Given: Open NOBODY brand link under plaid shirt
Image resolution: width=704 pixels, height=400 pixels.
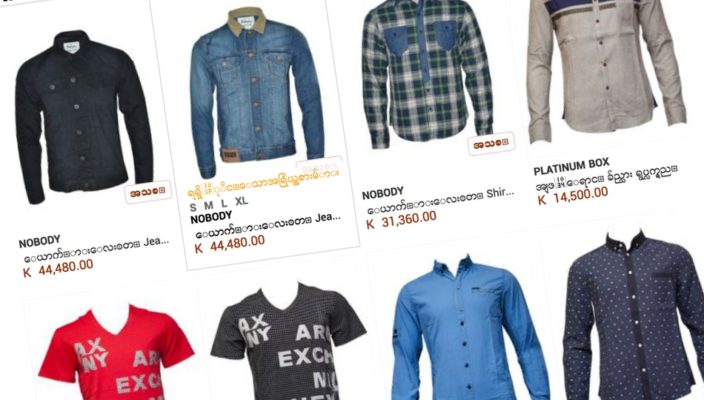Looking at the screenshot, I should [x=383, y=193].
